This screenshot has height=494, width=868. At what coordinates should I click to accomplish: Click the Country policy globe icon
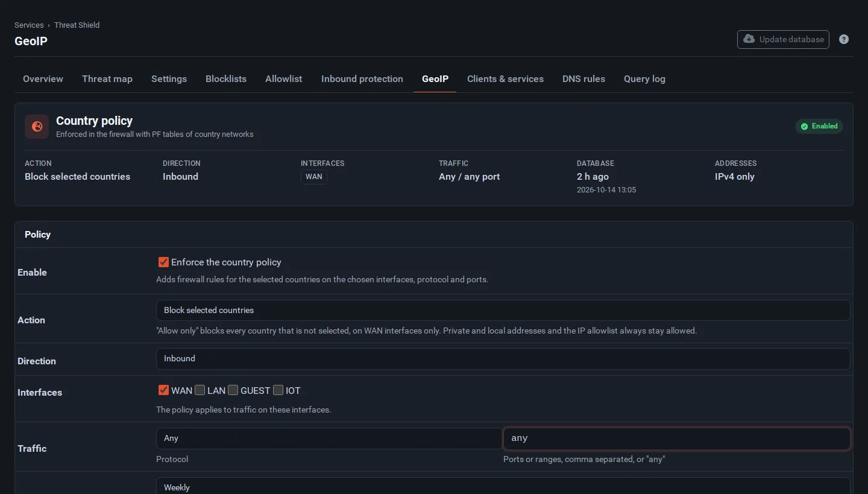click(37, 127)
